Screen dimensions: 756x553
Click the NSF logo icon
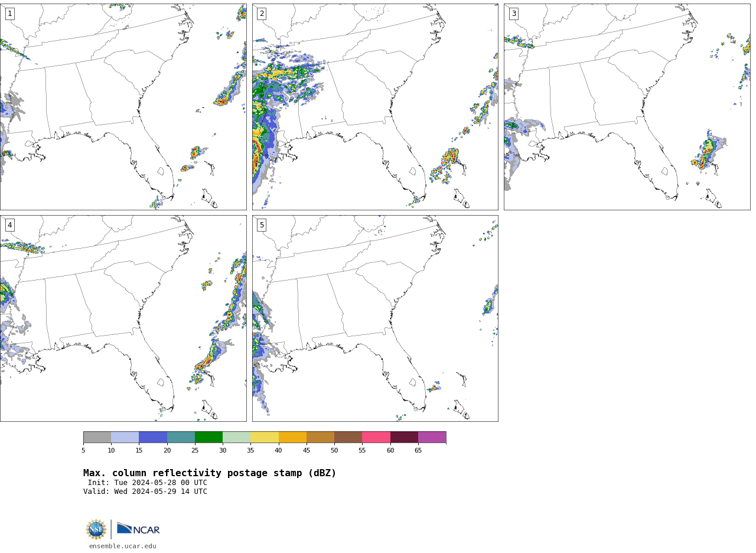[96, 529]
